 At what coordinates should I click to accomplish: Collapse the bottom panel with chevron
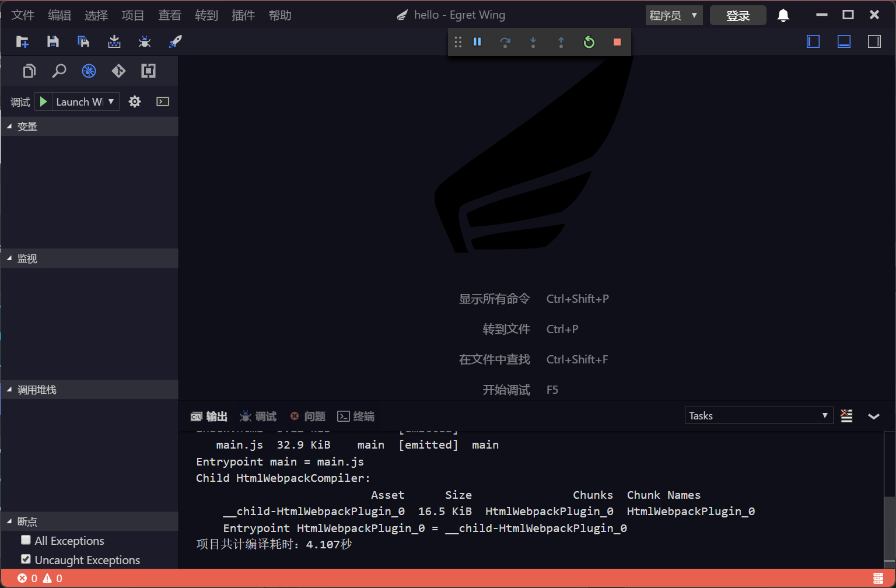coord(874,416)
